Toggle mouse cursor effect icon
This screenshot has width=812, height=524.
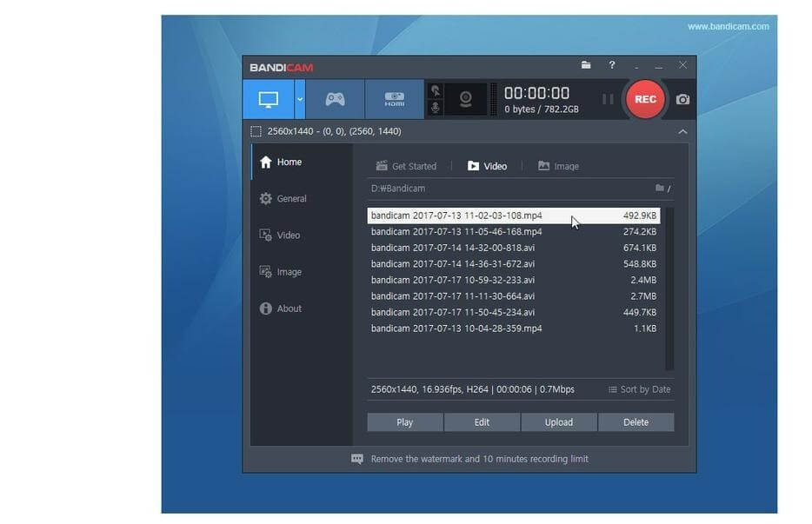436,90
